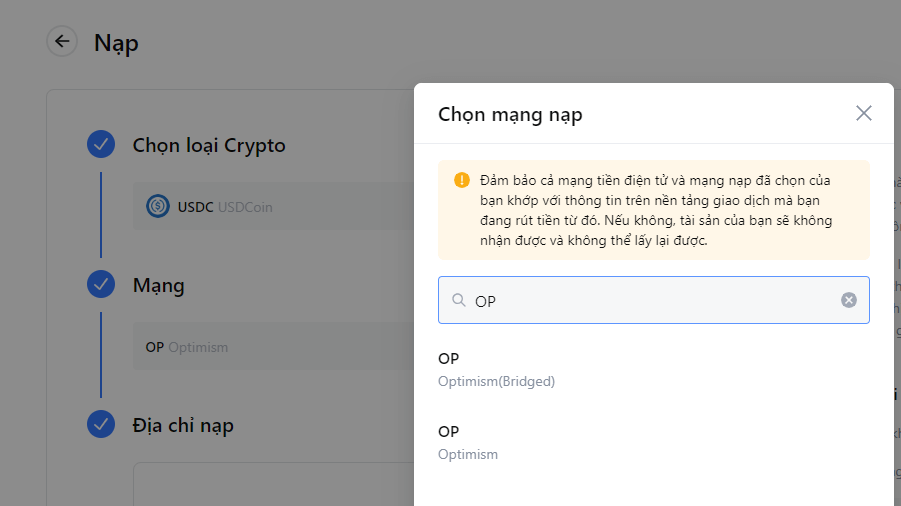The height and width of the screenshot is (506, 901).
Task: Click the checkmark icon beside Mạng step
Action: [101, 285]
